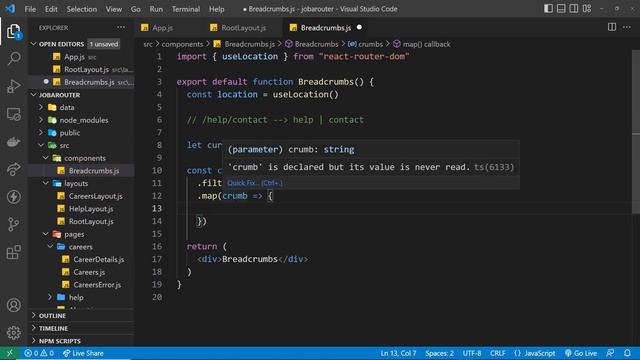Open the Go menu
The image size is (640, 360).
[136, 9]
